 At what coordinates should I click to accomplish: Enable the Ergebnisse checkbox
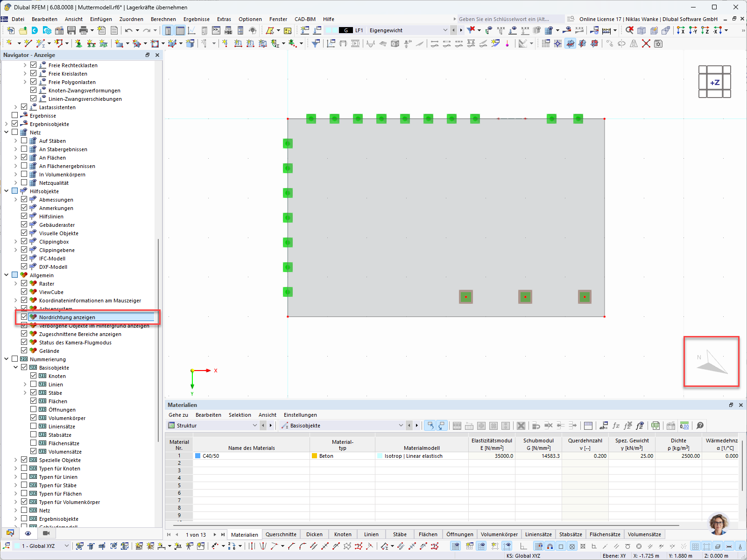point(15,115)
